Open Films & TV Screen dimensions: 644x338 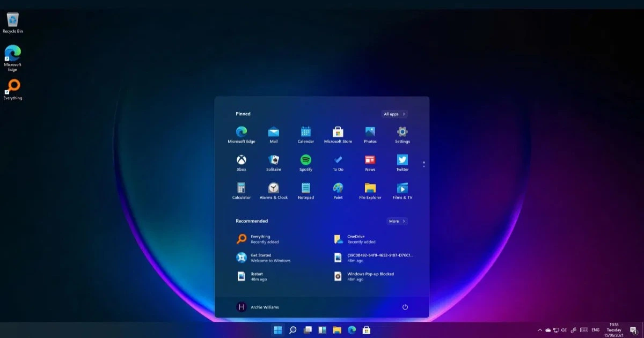click(x=402, y=190)
